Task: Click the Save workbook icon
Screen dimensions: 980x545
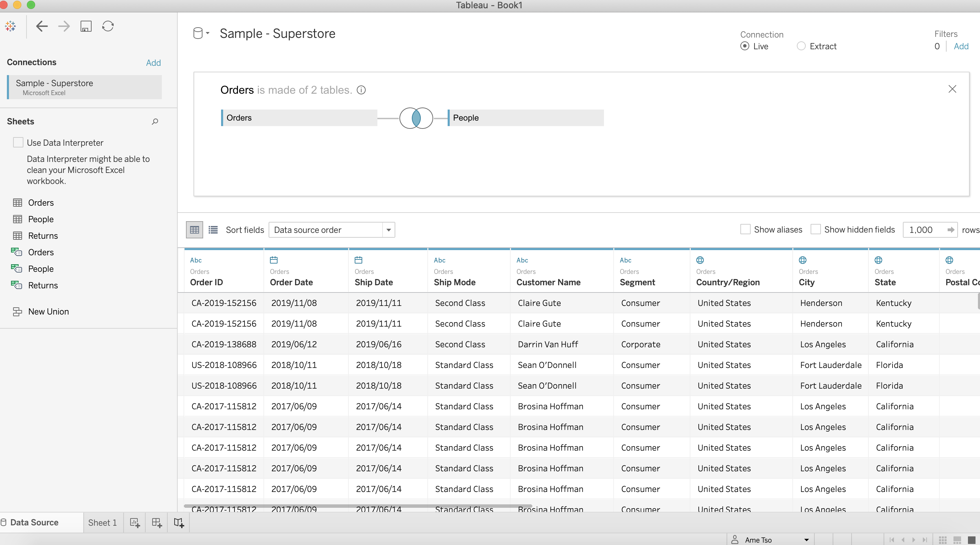Action: [x=86, y=26]
